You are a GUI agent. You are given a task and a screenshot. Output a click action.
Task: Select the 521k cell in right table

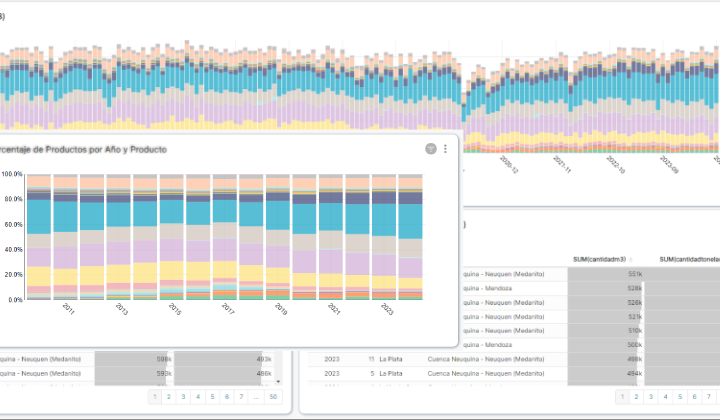605,317
